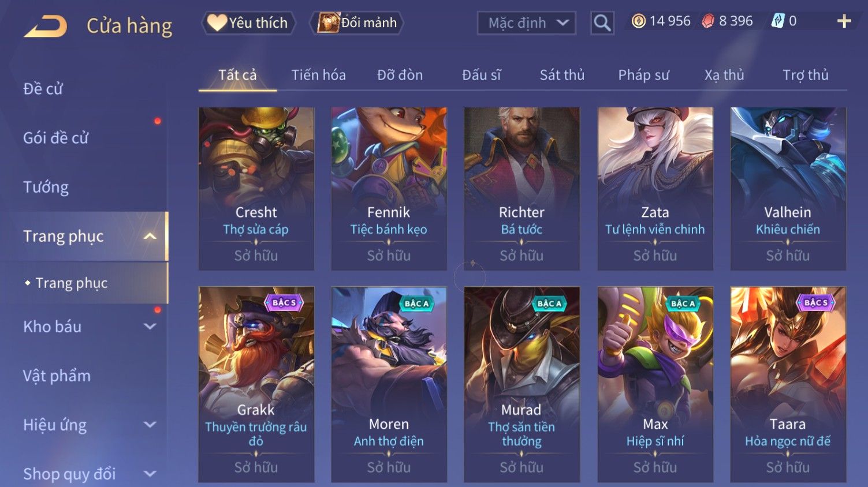This screenshot has width=868, height=487.
Task: Select the Tiến hóa tab
Action: click(318, 75)
